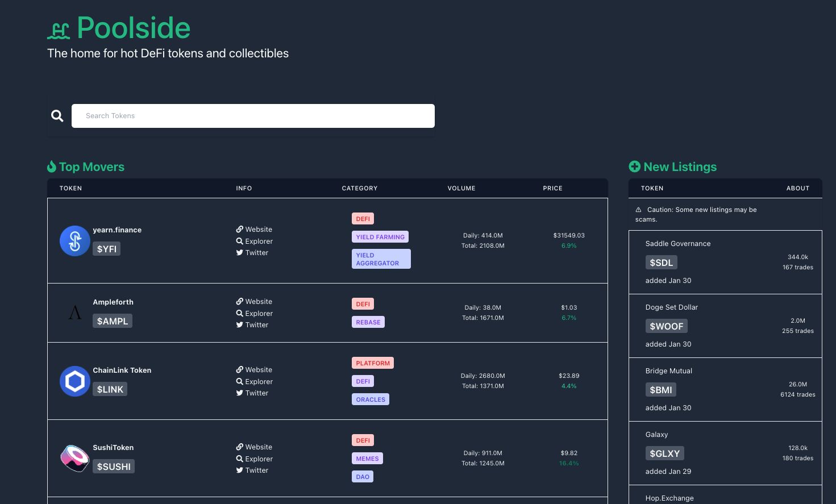Click the Top Movers flame icon

(x=52, y=166)
